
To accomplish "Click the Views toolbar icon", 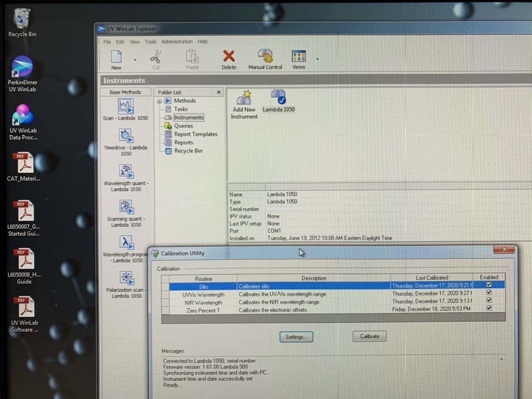I will [x=299, y=60].
